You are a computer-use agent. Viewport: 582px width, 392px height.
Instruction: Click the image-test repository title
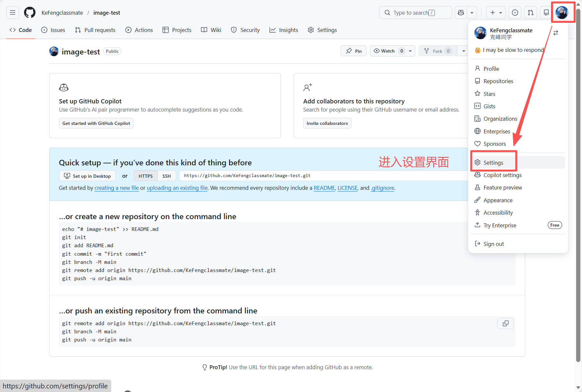pos(81,52)
